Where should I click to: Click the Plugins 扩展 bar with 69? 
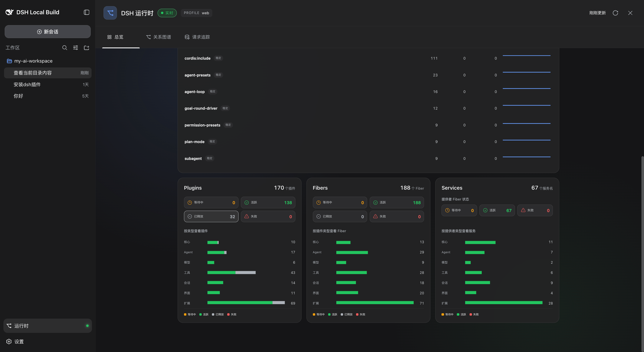(246, 303)
